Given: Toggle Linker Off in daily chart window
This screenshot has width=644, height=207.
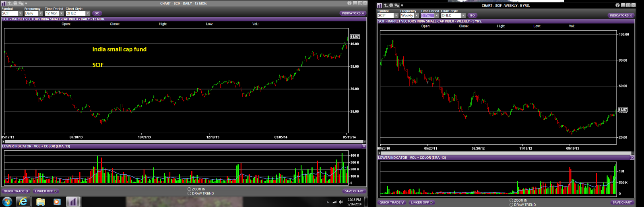Looking at the screenshot, I should pos(45,191).
